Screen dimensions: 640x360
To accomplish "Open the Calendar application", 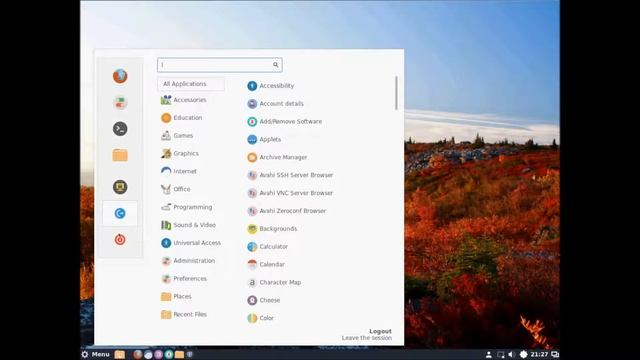I will click(x=266, y=264).
